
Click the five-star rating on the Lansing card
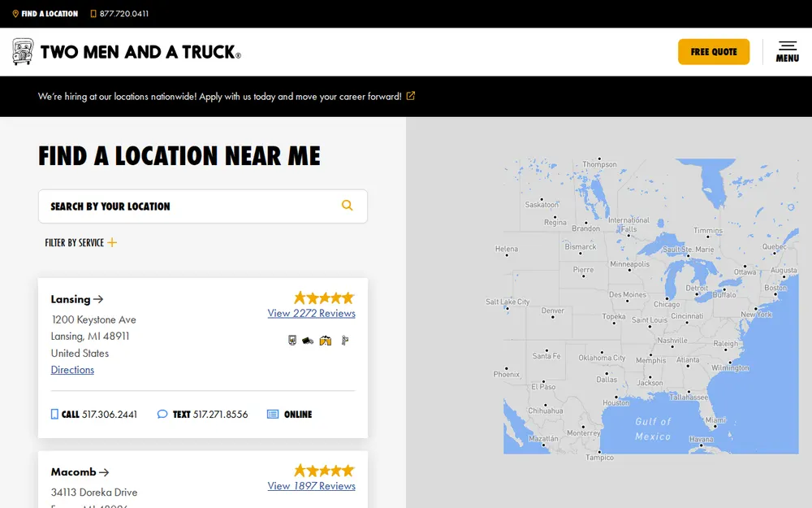(x=324, y=298)
